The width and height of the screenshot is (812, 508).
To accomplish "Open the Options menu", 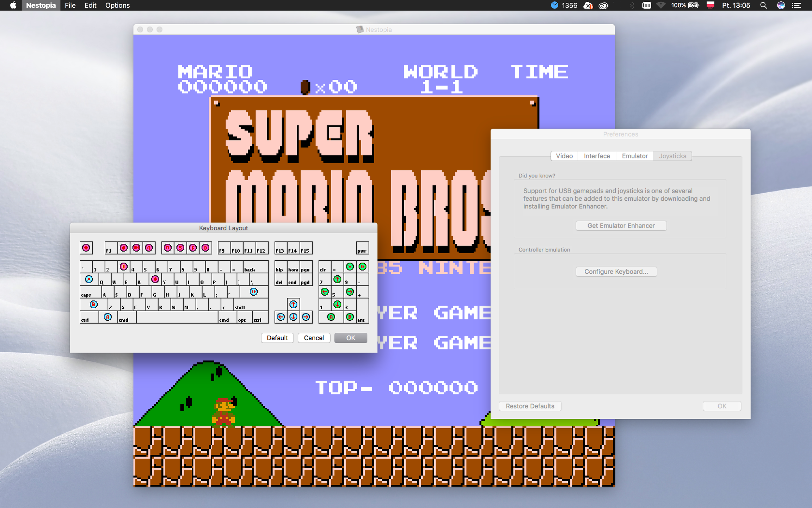I will pyautogui.click(x=117, y=5).
